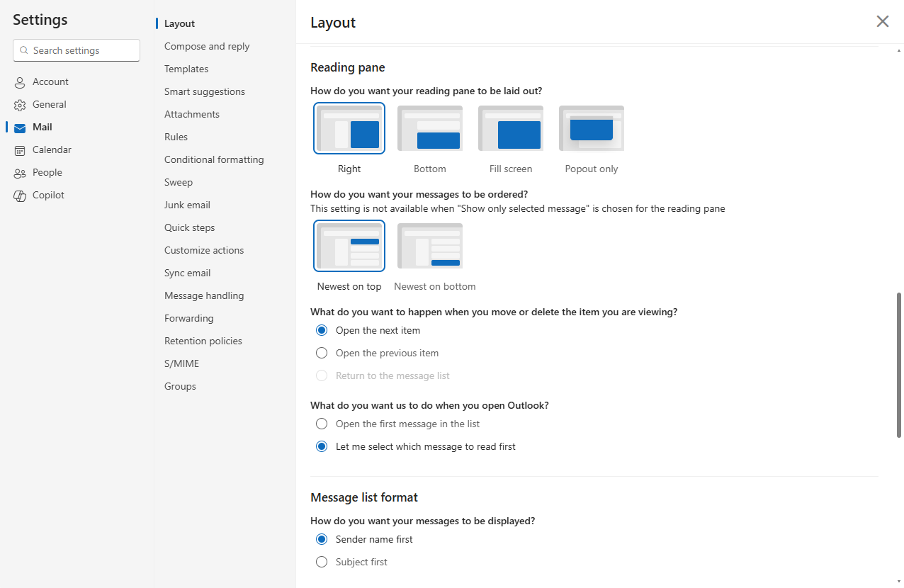This screenshot has width=904, height=588.
Task: Choose the Bottom reading pane layout
Action: pos(429,129)
